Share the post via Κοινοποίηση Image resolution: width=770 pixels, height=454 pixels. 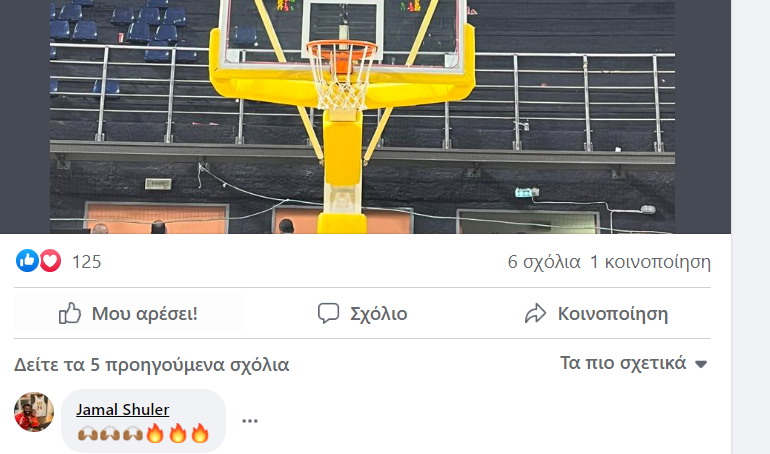596,313
